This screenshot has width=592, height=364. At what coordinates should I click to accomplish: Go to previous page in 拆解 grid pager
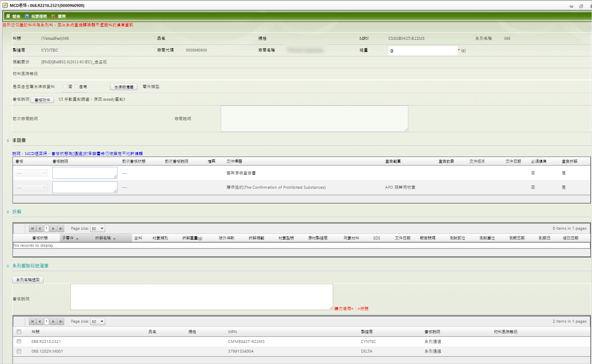point(39,228)
